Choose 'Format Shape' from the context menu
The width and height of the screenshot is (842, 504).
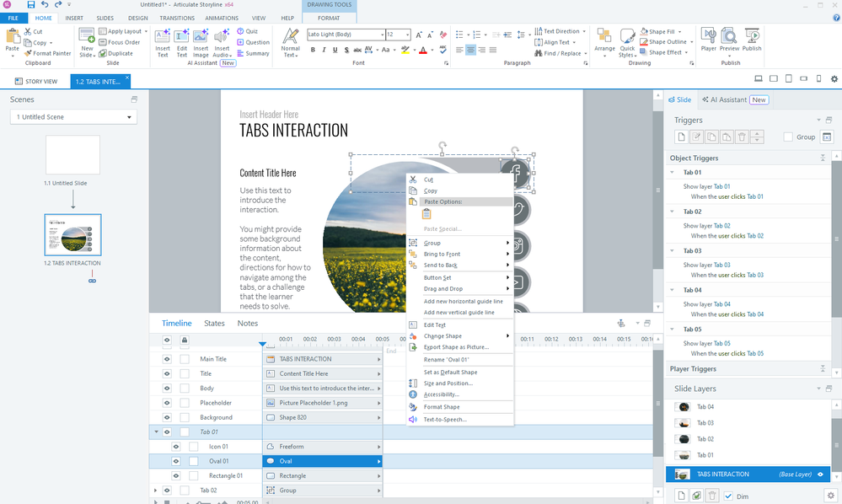click(441, 407)
